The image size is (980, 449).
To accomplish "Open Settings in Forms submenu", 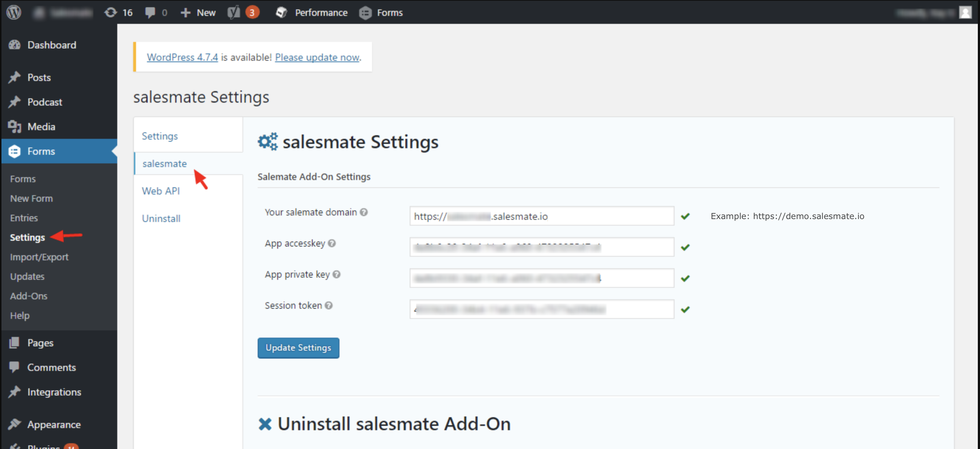I will coord(28,238).
